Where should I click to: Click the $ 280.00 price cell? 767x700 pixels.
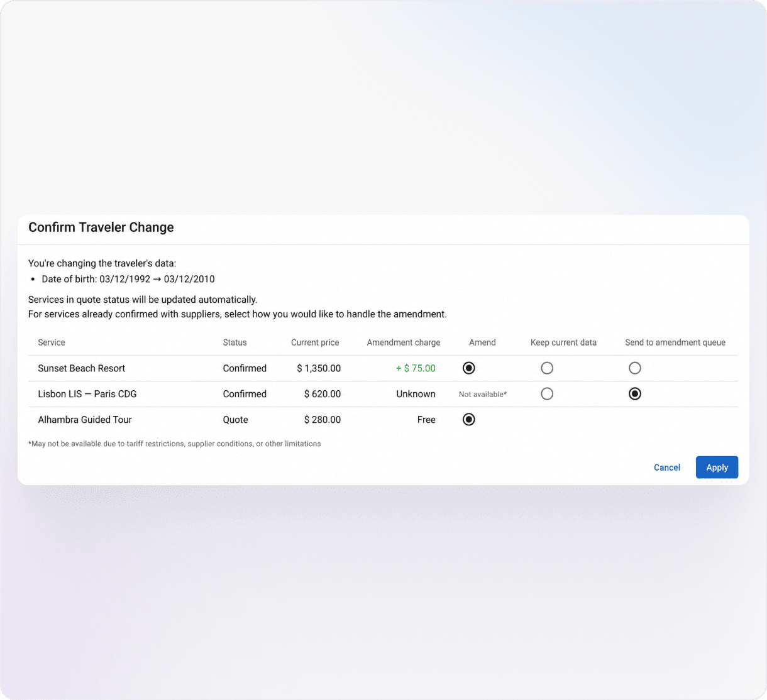tap(323, 420)
